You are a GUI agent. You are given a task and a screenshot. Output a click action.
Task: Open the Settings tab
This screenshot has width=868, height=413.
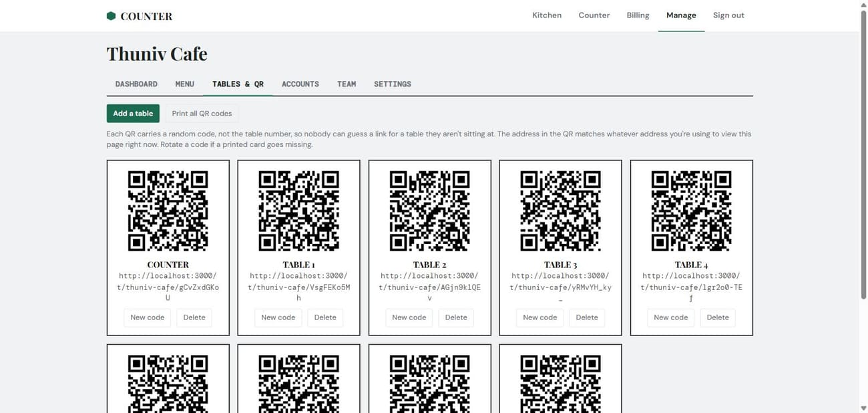click(393, 84)
